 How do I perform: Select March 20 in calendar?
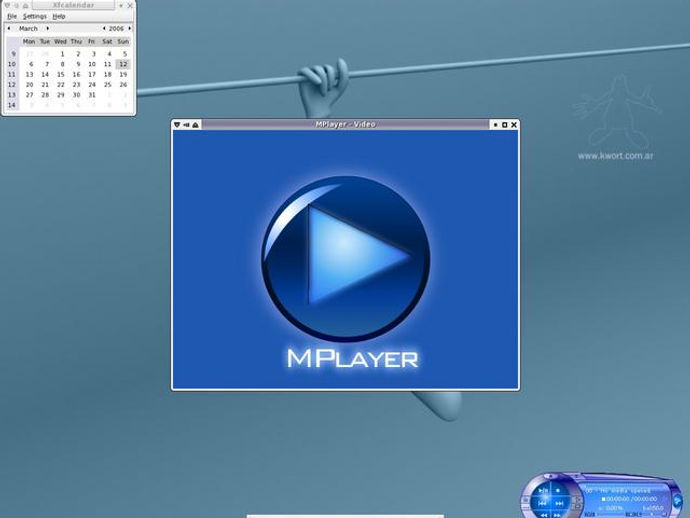pos(29,84)
